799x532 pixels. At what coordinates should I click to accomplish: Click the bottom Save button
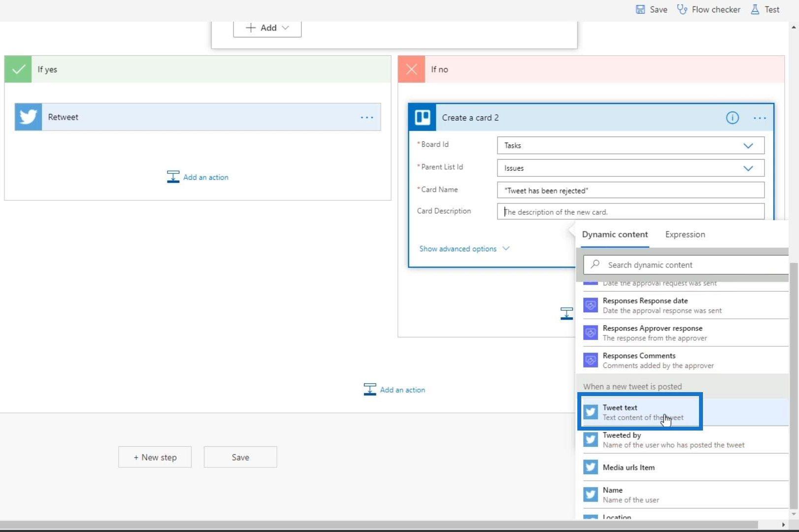tap(240, 457)
